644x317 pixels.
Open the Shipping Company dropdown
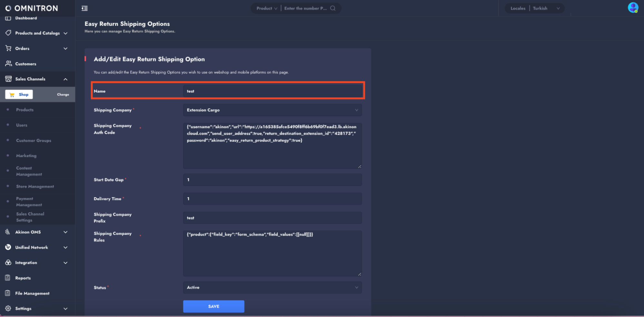click(272, 110)
